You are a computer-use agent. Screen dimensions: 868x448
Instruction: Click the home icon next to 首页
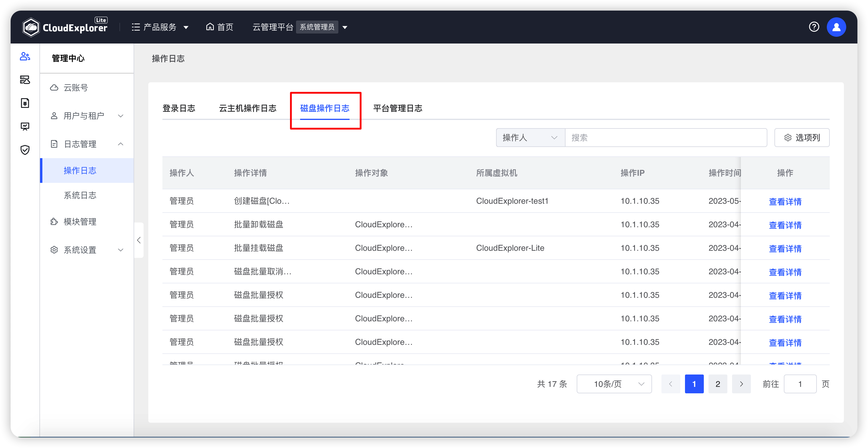point(210,26)
